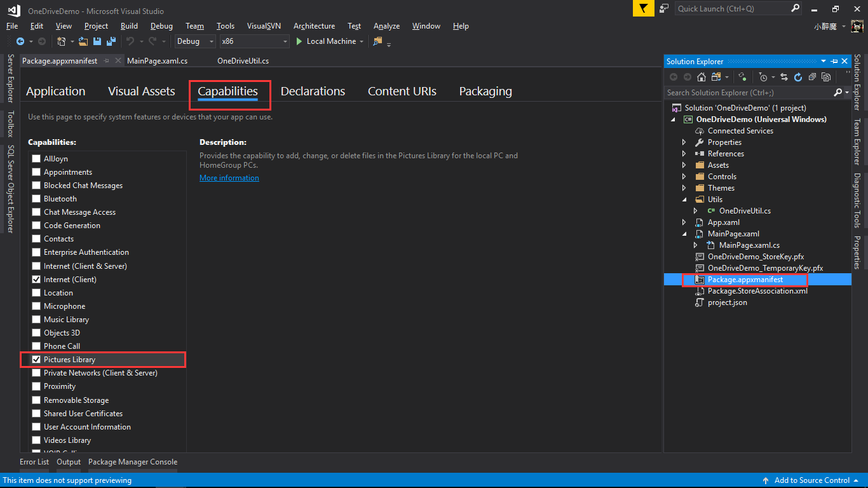The height and width of the screenshot is (488, 868).
Task: Open the Error List panel tab
Action: pos(34,462)
